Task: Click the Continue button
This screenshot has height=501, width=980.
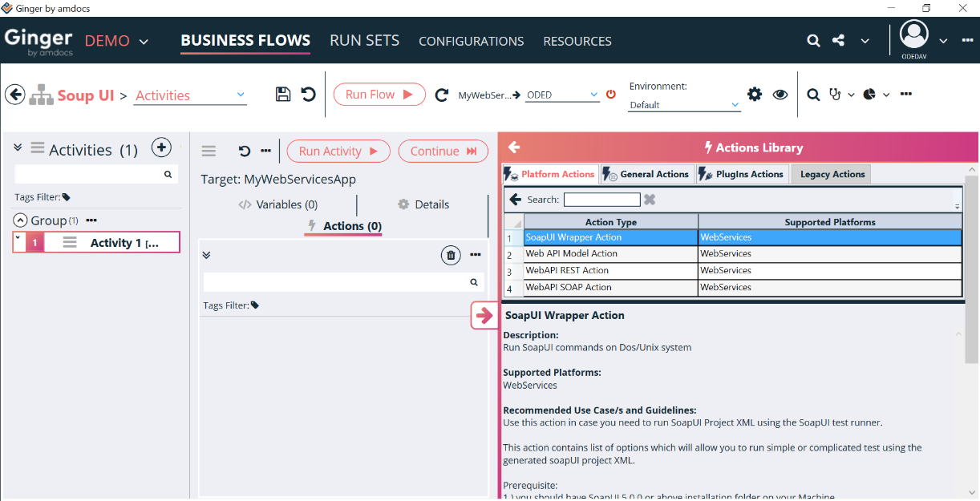Action: point(443,151)
